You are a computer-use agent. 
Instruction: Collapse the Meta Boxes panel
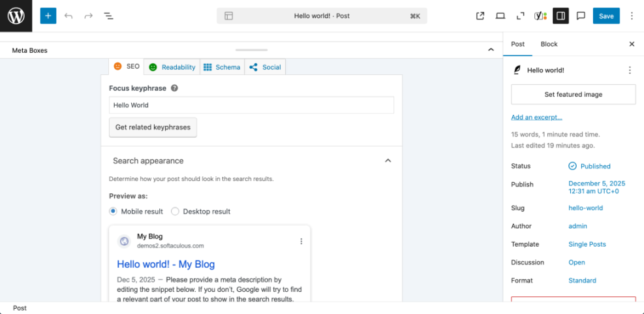tap(491, 50)
